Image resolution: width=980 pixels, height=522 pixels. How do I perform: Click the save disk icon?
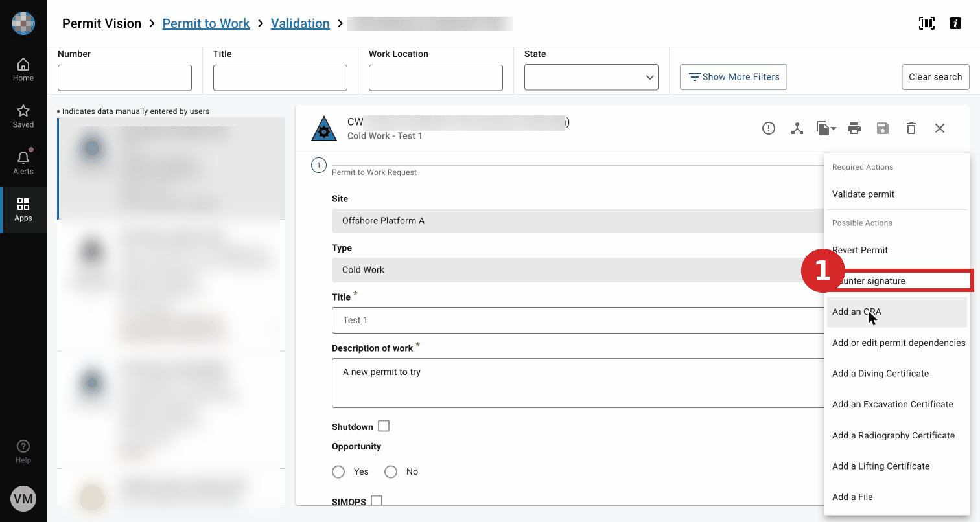883,128
